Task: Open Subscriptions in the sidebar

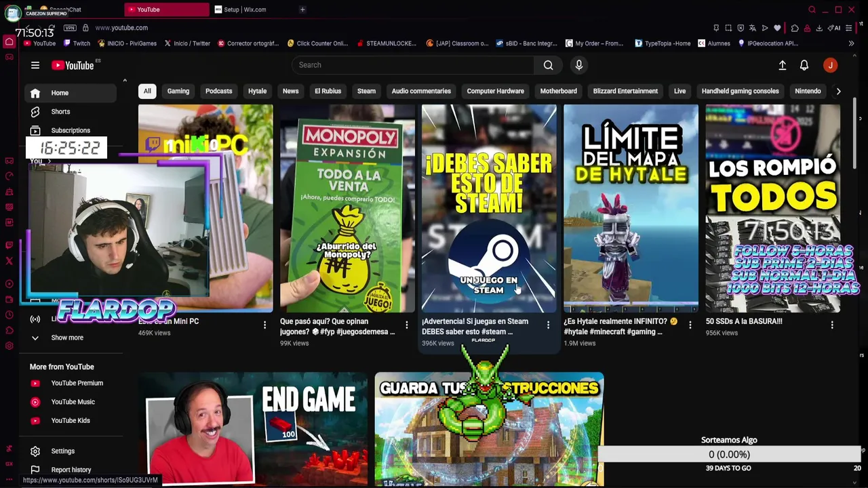Action: [x=71, y=130]
